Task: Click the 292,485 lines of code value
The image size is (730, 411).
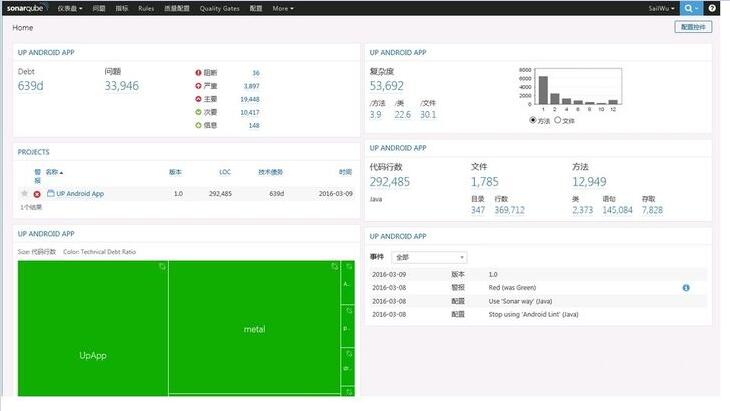Action: [390, 182]
